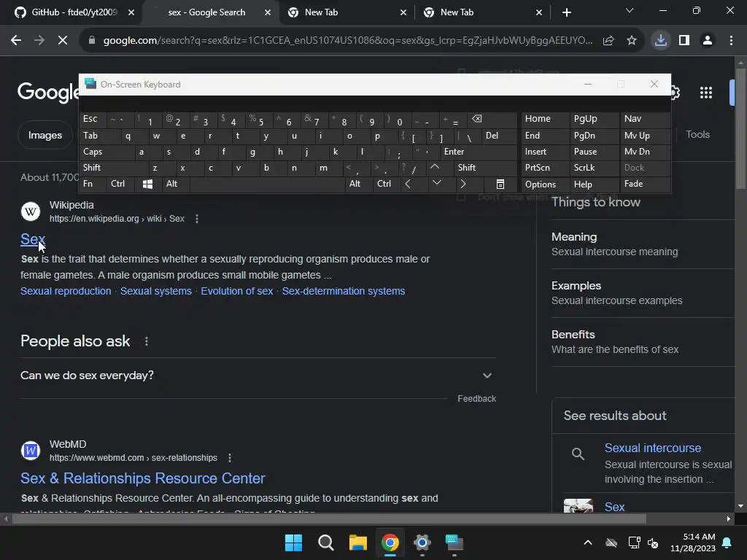This screenshot has height=560, width=747.
Task: Toggle left Alt key on keyboard
Action: pyautogui.click(x=175, y=184)
